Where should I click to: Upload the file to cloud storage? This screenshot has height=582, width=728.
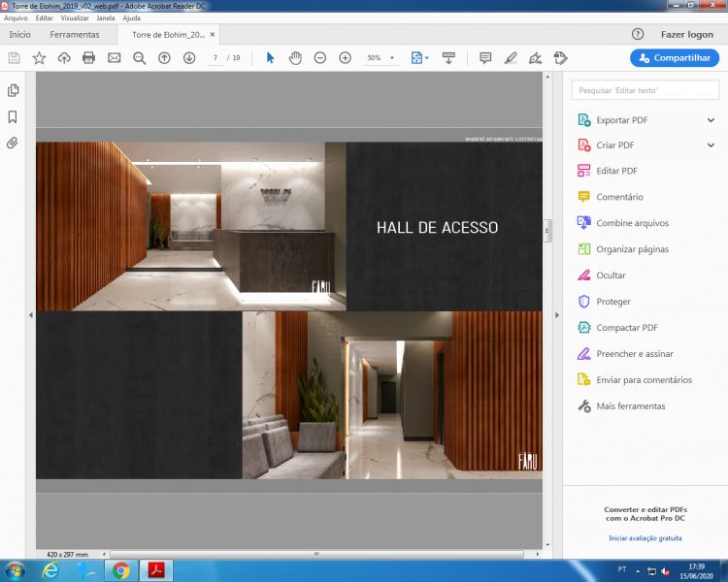point(64,58)
